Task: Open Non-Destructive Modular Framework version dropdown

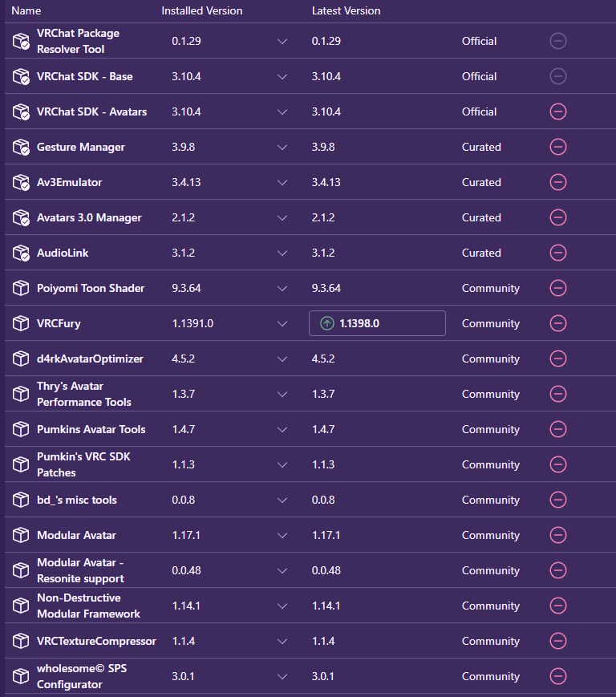Action: click(x=282, y=606)
